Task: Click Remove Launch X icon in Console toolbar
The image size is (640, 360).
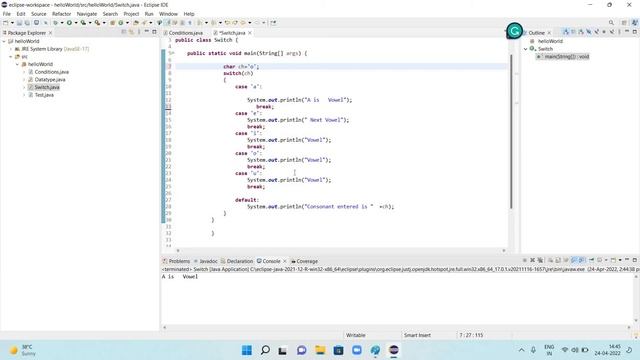Action: tap(533, 260)
